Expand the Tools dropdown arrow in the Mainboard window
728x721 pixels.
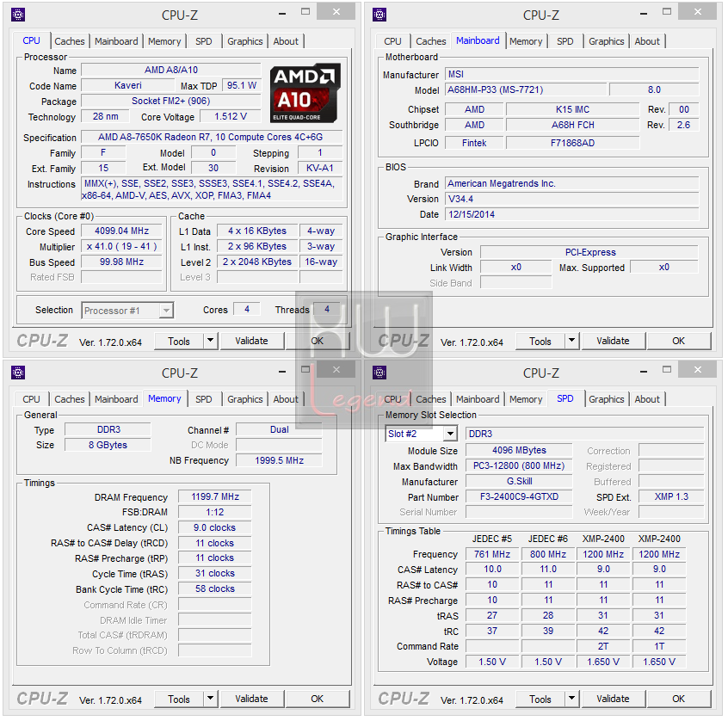571,341
